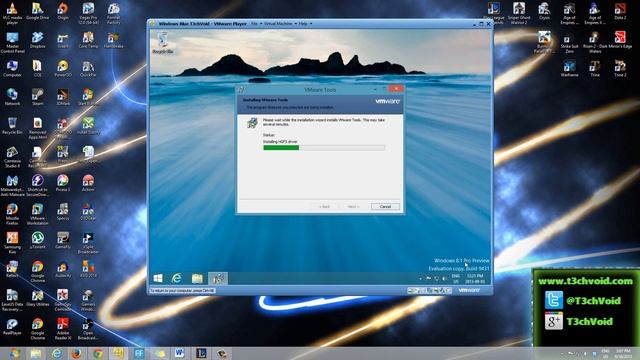Screen dimensions: 640x360
Task: Open Google Drive desktop shortcut
Action: [x=38, y=11]
